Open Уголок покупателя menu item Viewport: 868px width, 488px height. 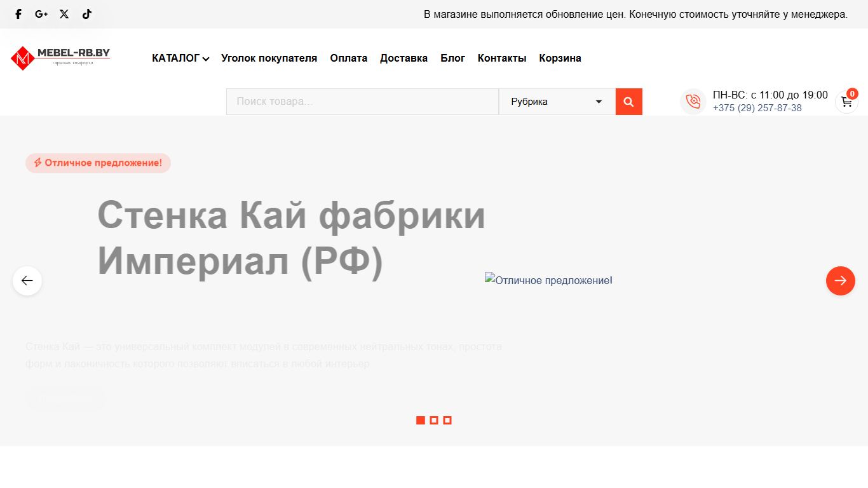click(x=269, y=58)
